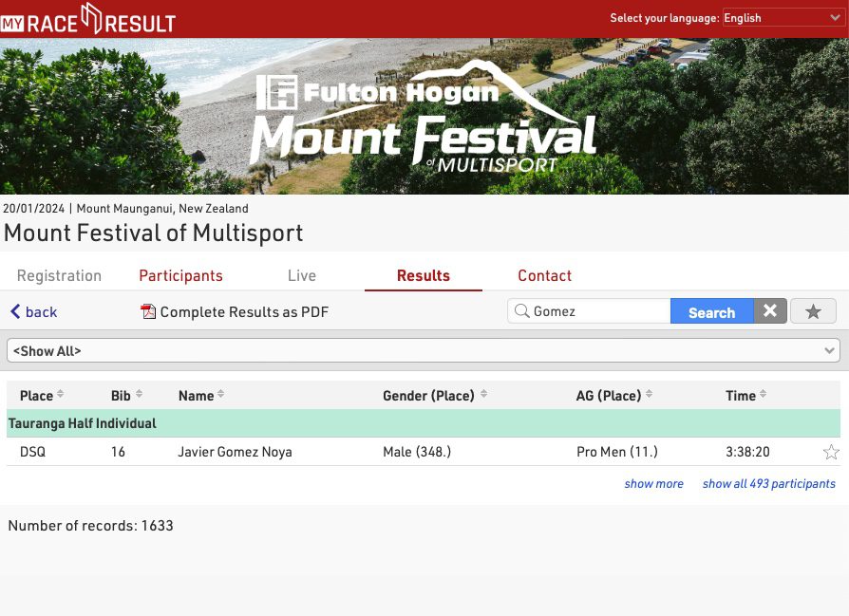The image size is (849, 616).
Task: Click sort arrows beside Gender (Place)
Action: 483,394
